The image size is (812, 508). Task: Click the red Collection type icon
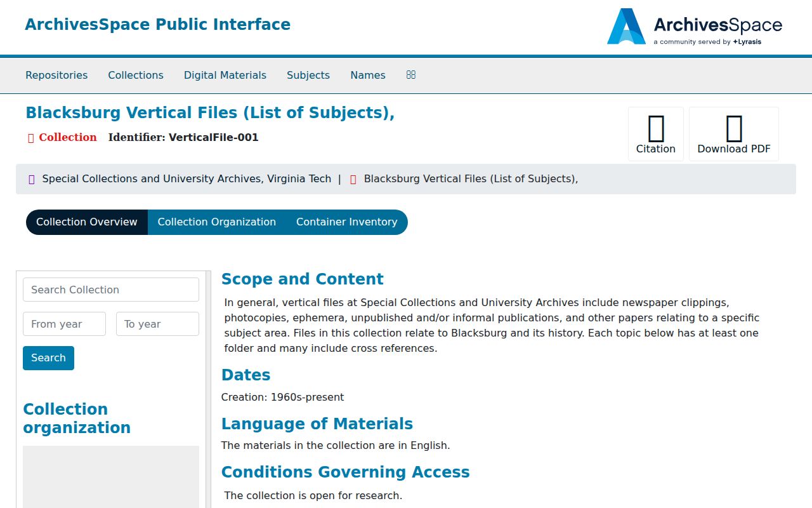pyautogui.click(x=30, y=138)
